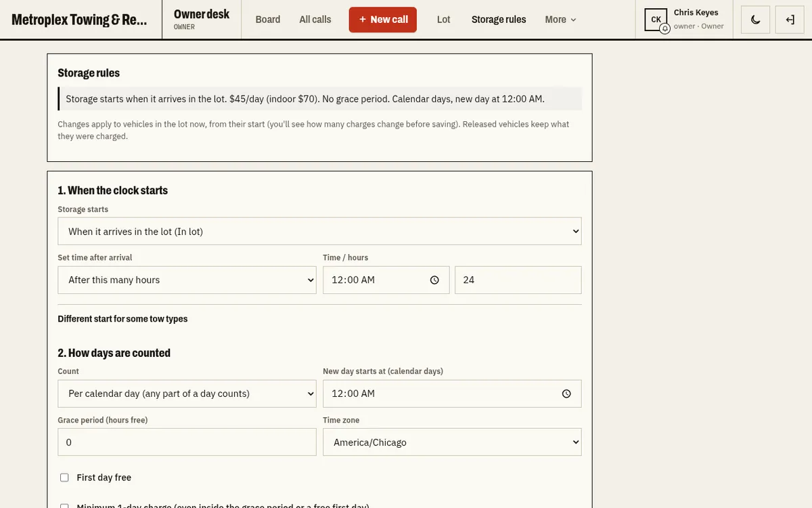The image size is (812, 508).
Task: Click the 'Storage starts when it arrives' summary text
Action: tap(305, 99)
